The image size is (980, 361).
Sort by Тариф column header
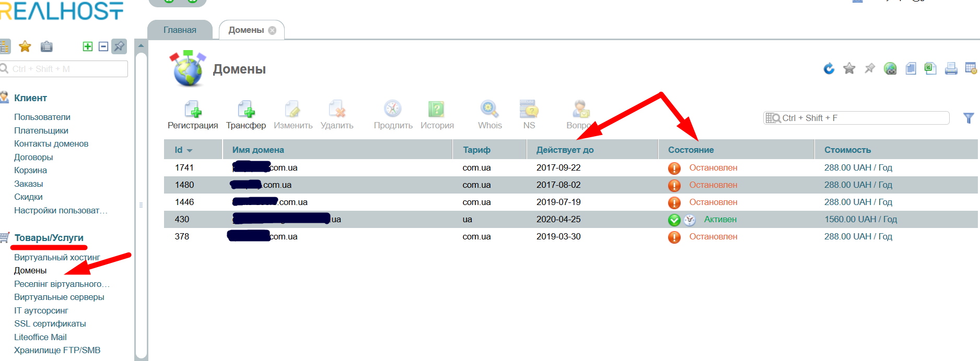coord(489,150)
